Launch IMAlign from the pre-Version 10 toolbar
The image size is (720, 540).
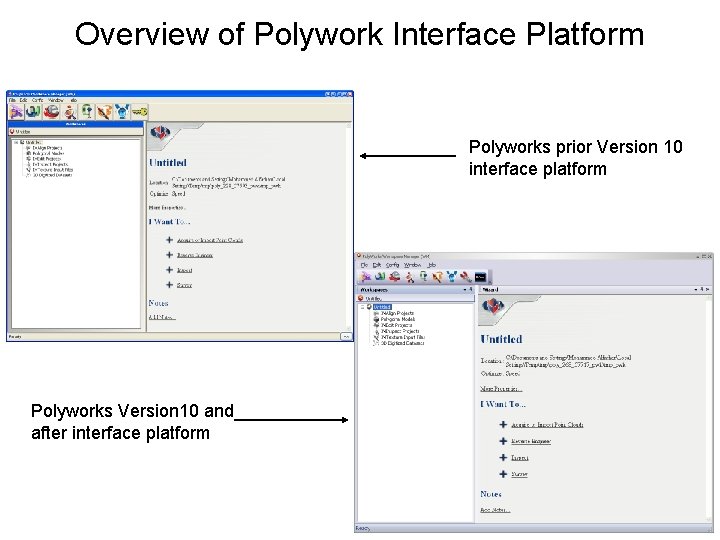16,112
